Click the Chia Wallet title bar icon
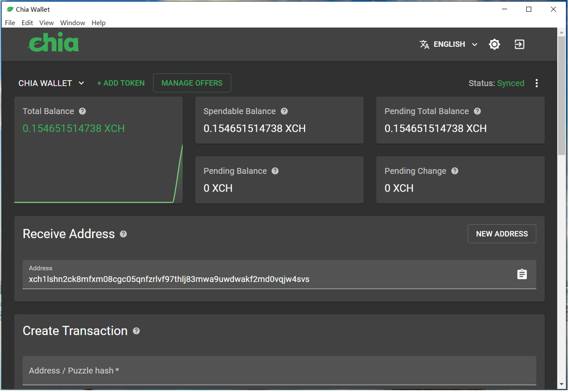 10,9
